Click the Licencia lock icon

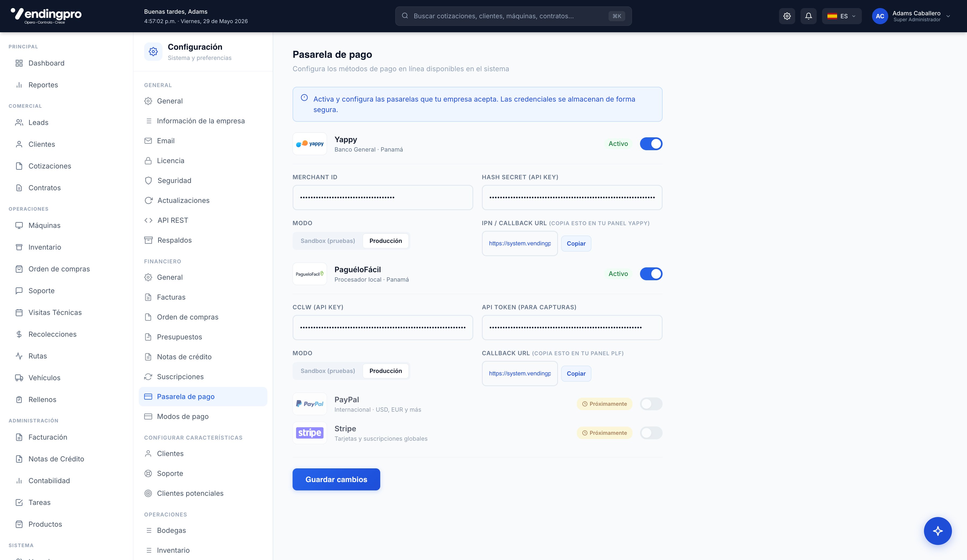click(148, 161)
